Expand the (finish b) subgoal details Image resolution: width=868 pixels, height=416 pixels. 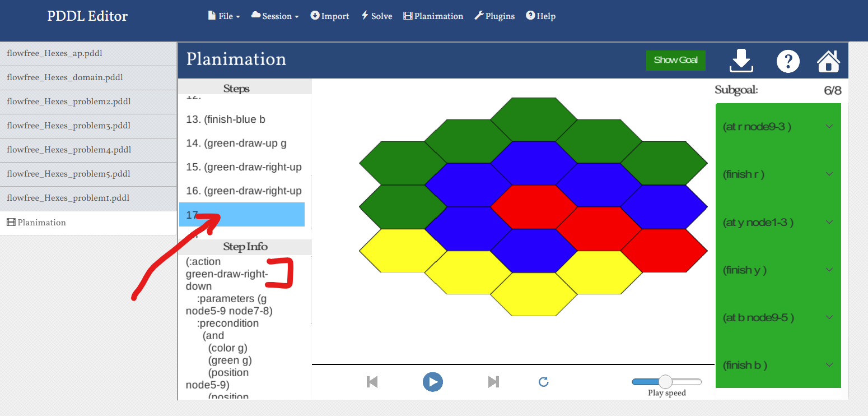(x=829, y=365)
